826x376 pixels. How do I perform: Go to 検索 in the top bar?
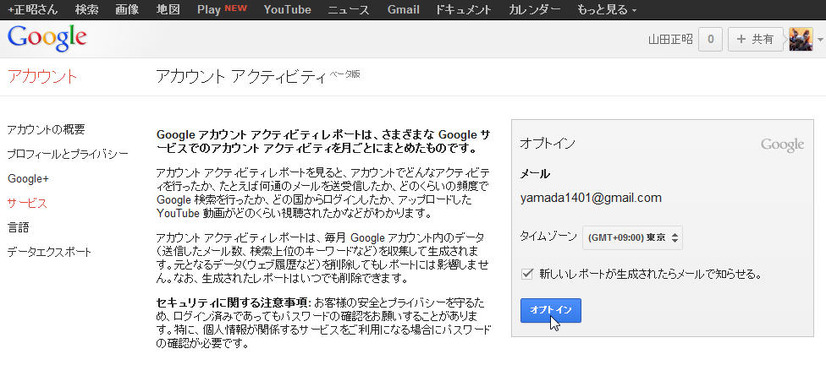click(86, 9)
